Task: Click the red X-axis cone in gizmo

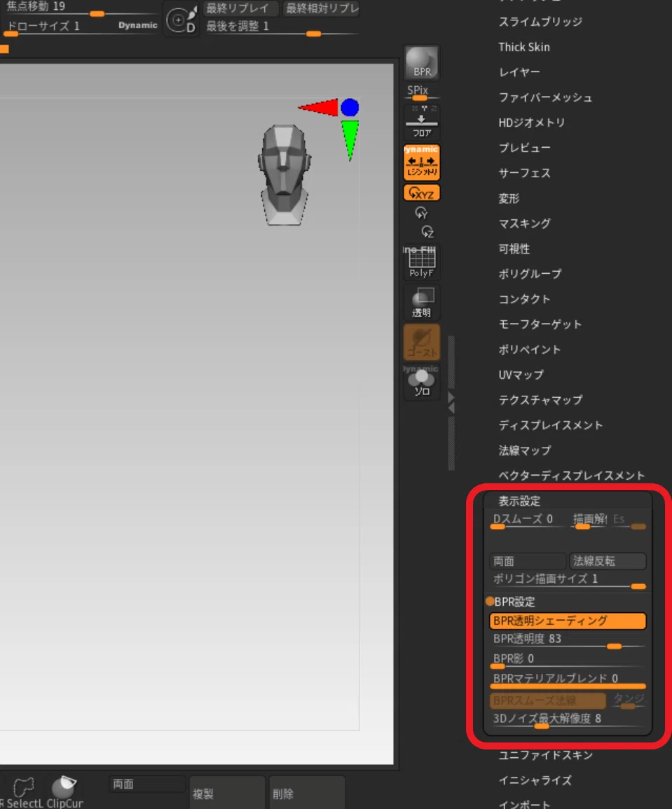Action: click(318, 107)
